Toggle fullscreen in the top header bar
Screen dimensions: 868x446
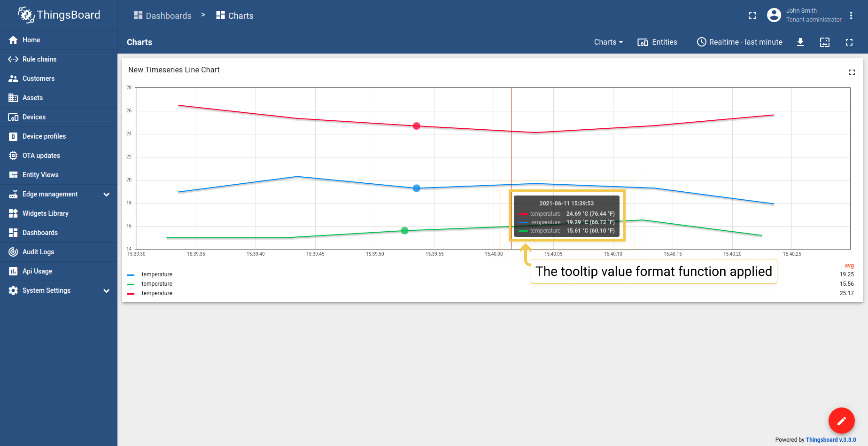[x=752, y=16]
